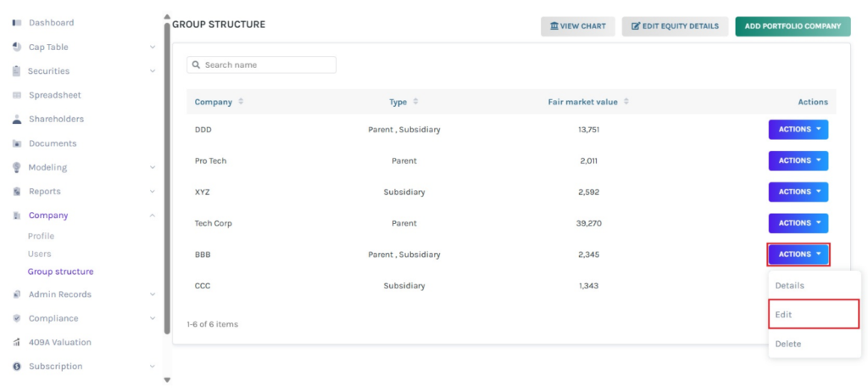
Task: Click the Cap Table pie chart icon
Action: [x=16, y=48]
